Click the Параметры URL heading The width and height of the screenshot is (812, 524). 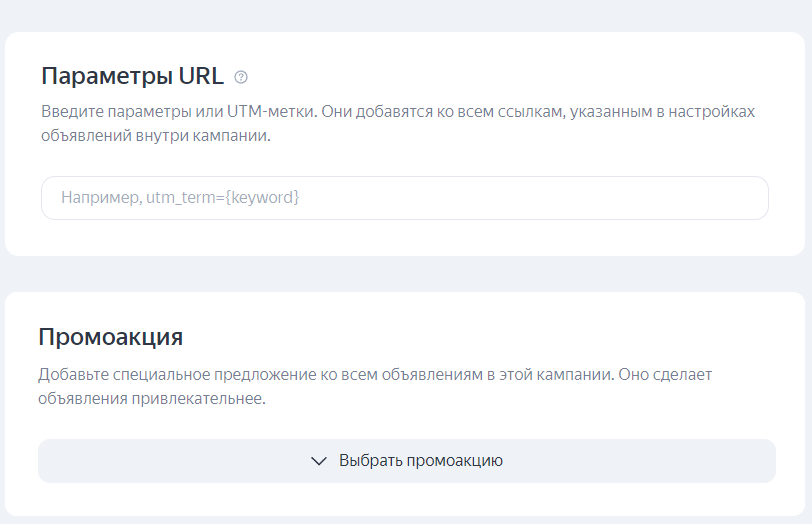(x=132, y=76)
